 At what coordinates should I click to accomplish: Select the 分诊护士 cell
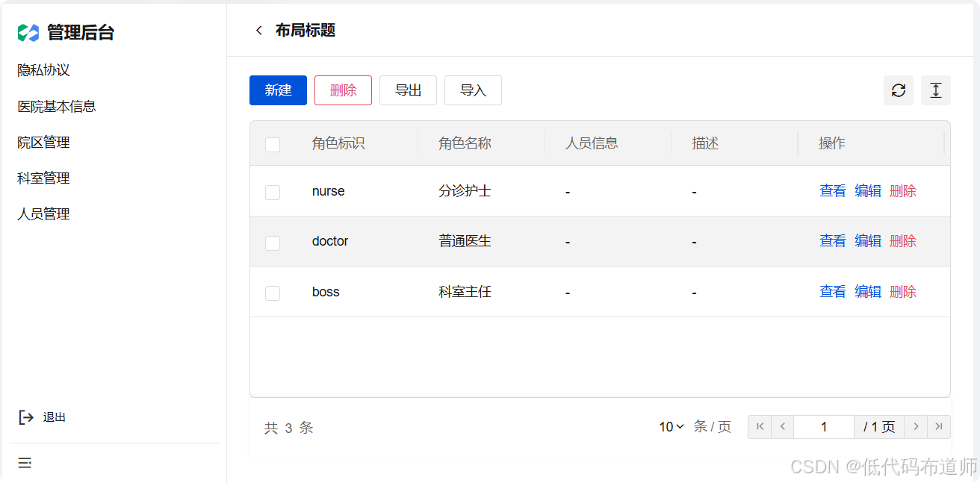(x=465, y=191)
